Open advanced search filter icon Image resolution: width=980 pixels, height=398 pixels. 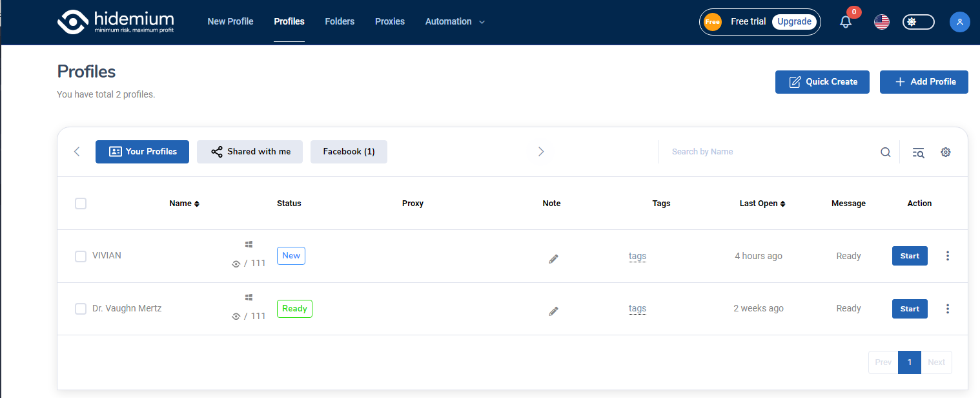tap(917, 152)
